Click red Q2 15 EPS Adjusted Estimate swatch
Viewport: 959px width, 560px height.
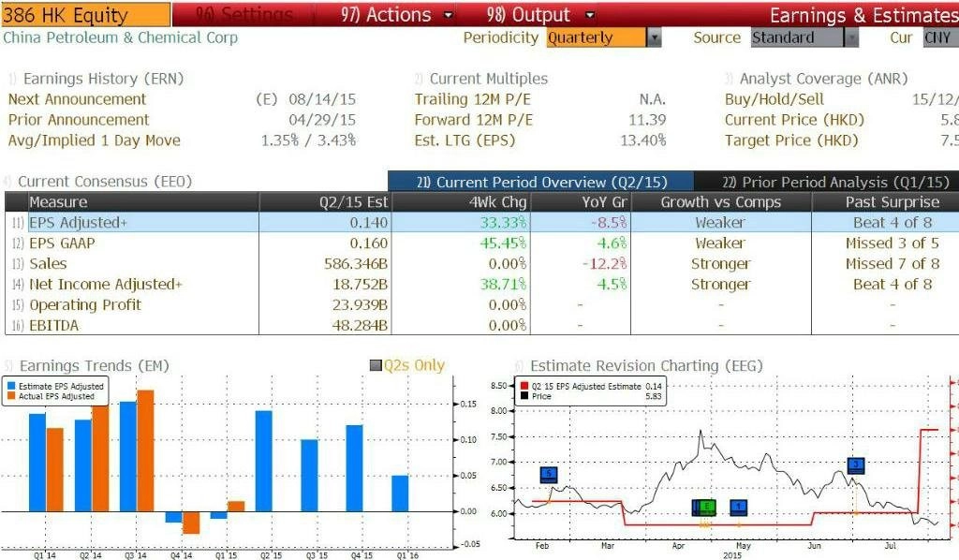[x=524, y=387]
